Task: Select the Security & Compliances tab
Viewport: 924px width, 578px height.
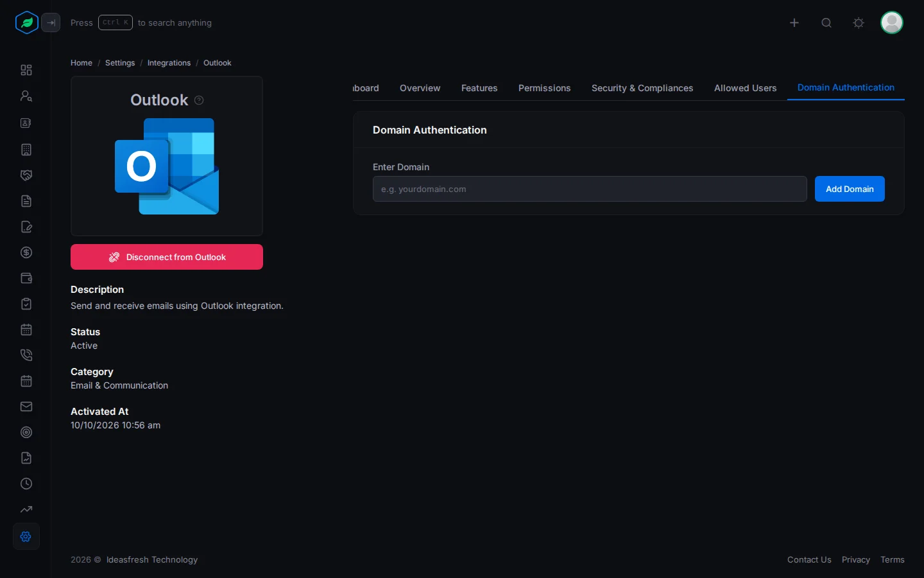Action: tap(642, 88)
